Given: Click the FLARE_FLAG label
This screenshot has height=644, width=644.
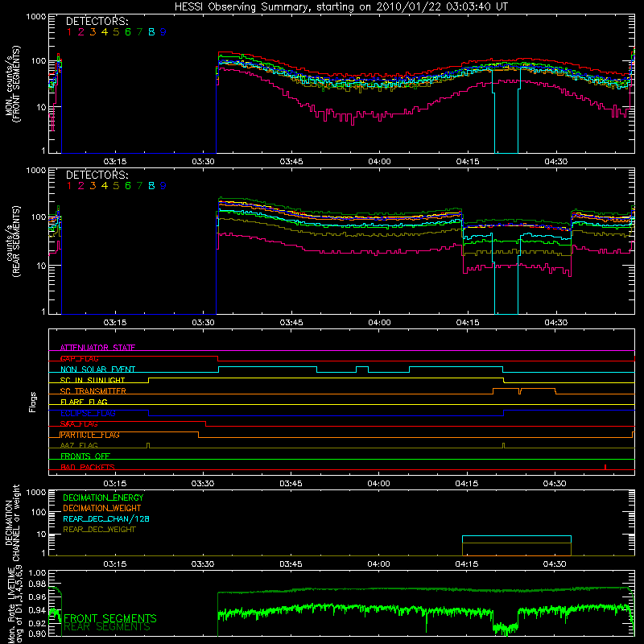Looking at the screenshot, I should [x=84, y=402].
